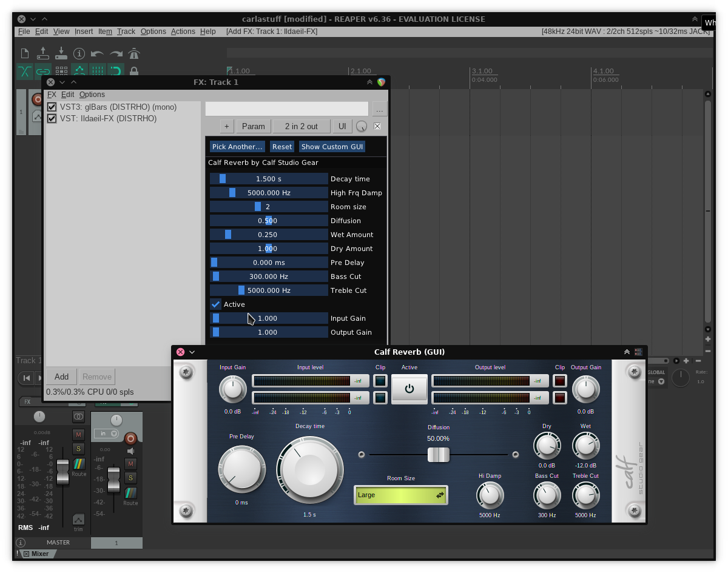Click the record arm button on track 1
This screenshot has height=573, width=728.
coord(36,99)
